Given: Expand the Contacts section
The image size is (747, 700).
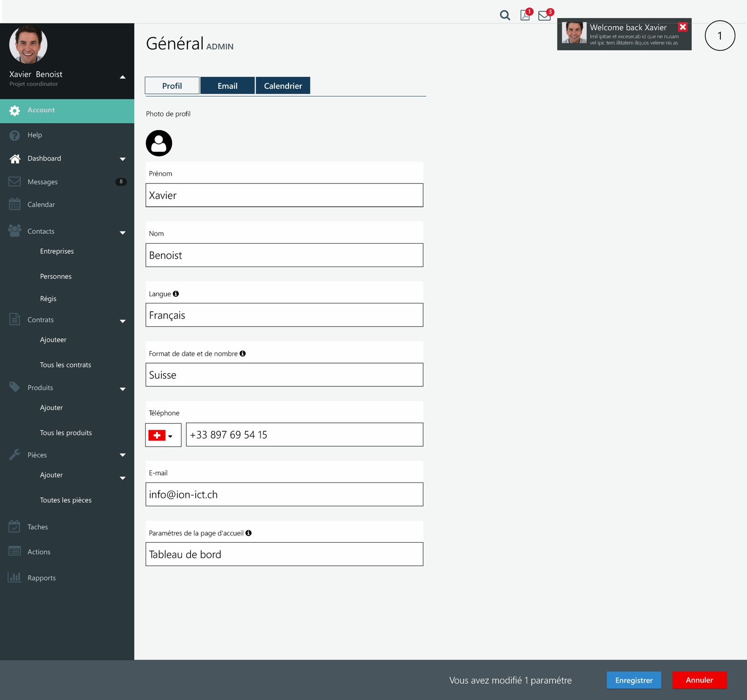Looking at the screenshot, I should pos(122,232).
